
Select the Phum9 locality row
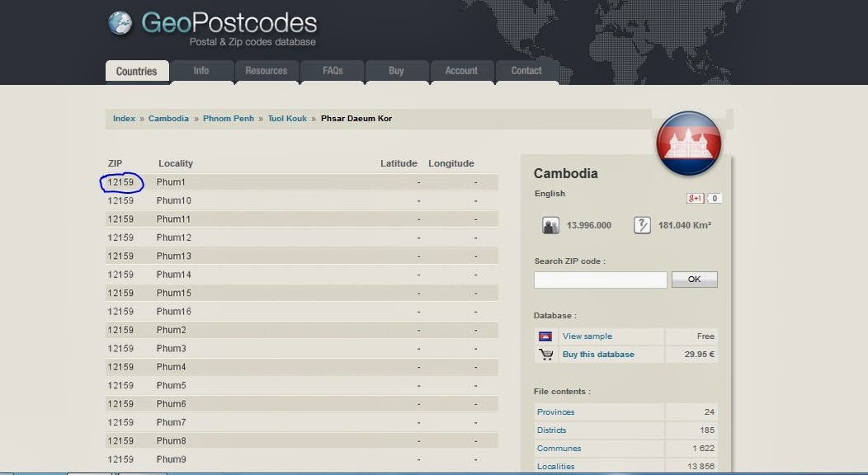[302, 459]
